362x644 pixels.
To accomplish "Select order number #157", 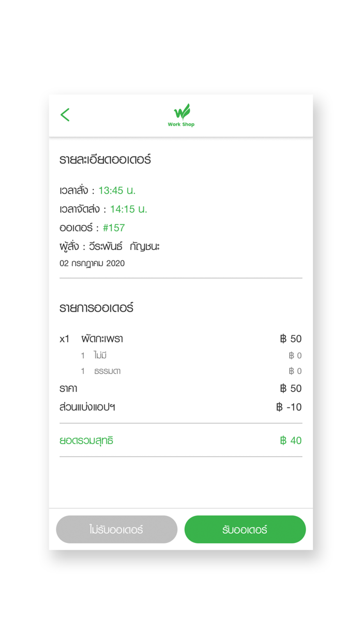I will click(x=114, y=228).
